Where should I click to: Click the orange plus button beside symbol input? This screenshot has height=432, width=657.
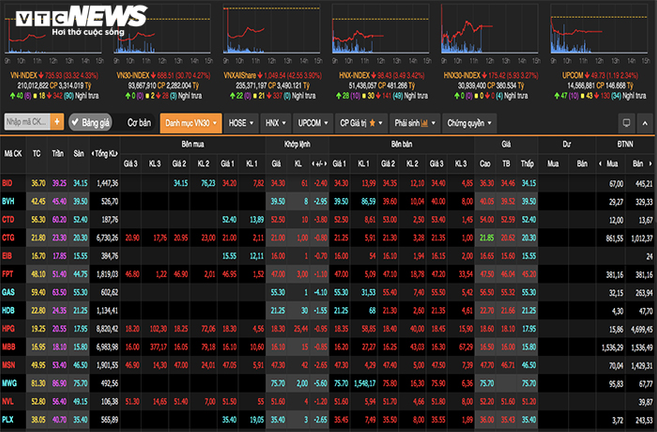(57, 122)
